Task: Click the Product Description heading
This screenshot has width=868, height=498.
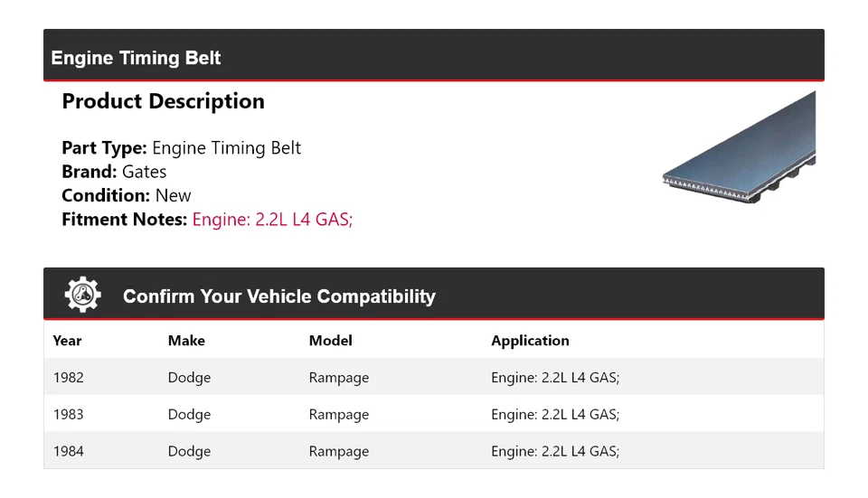Action: point(163,101)
